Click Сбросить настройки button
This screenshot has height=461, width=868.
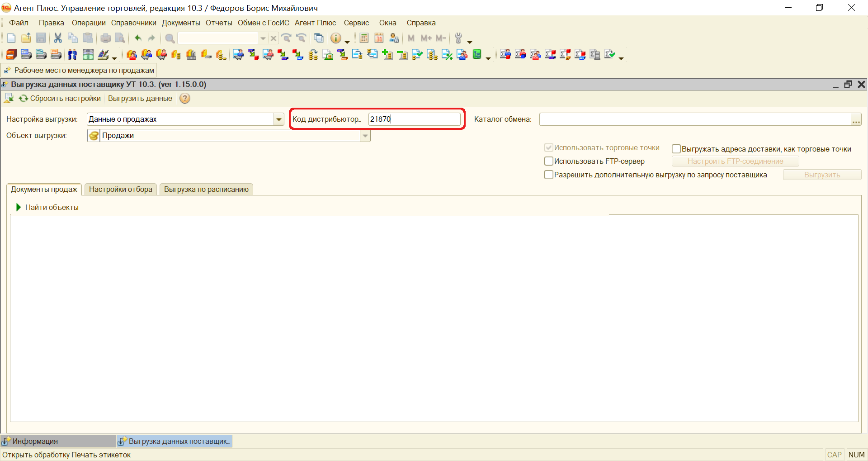pos(65,99)
